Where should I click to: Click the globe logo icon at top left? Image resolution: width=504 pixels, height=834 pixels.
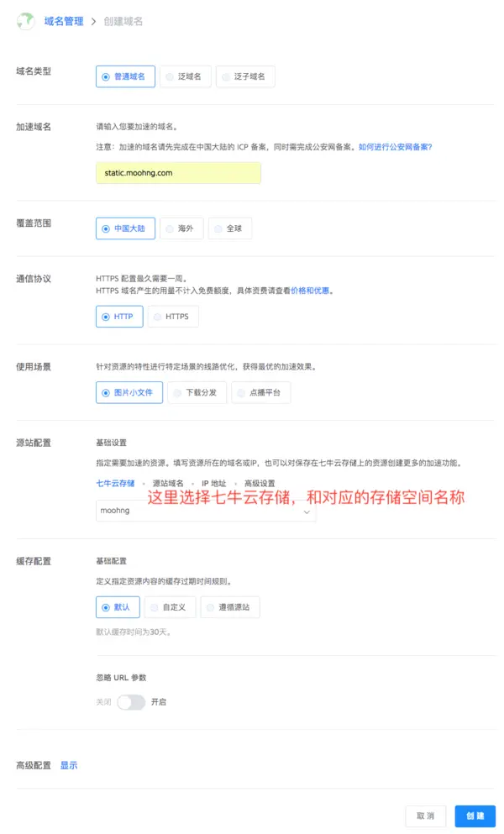tap(25, 21)
